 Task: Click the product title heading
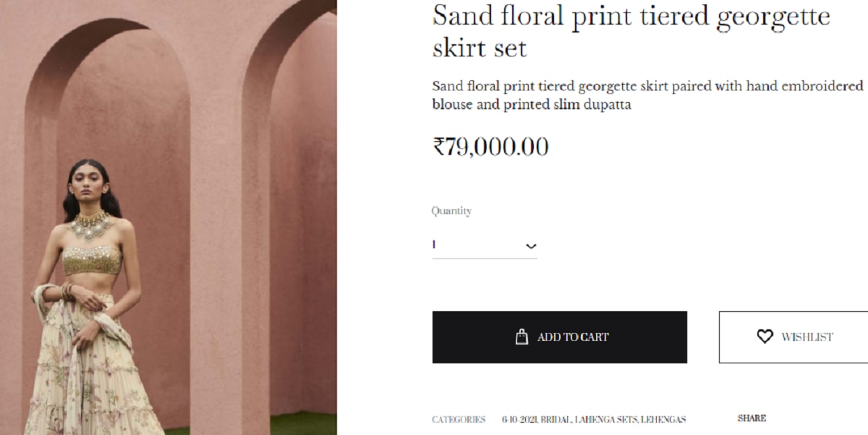631,32
